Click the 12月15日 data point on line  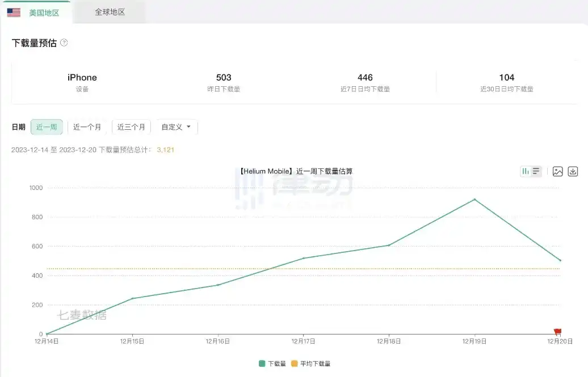coord(132,299)
